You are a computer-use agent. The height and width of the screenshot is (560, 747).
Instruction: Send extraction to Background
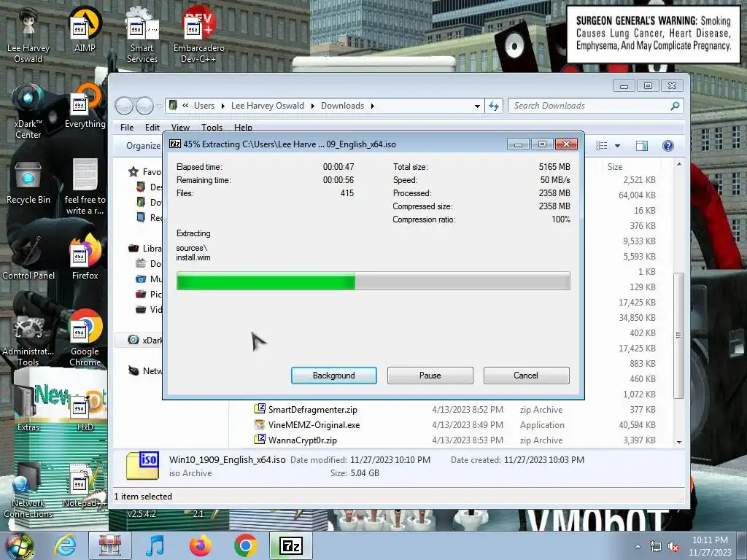[x=334, y=376]
